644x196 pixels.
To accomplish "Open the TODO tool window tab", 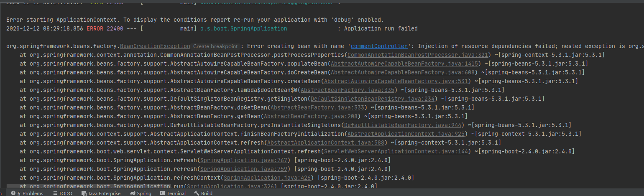I will (62, 193).
